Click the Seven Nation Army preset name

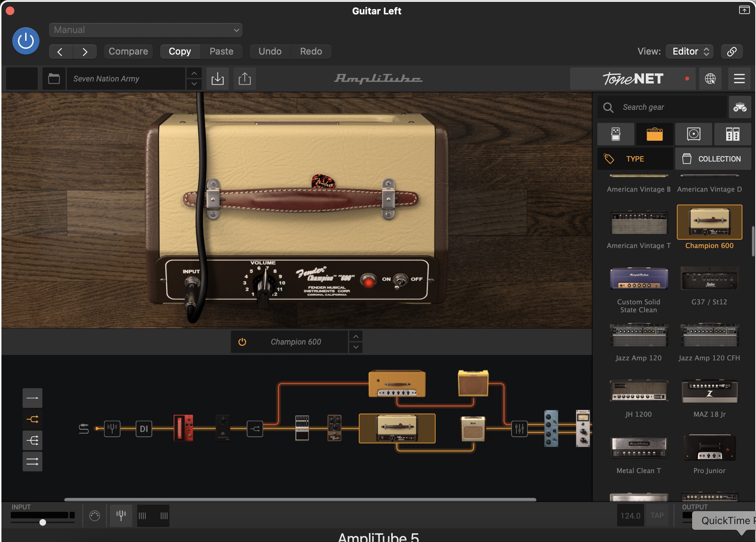pyautogui.click(x=126, y=79)
